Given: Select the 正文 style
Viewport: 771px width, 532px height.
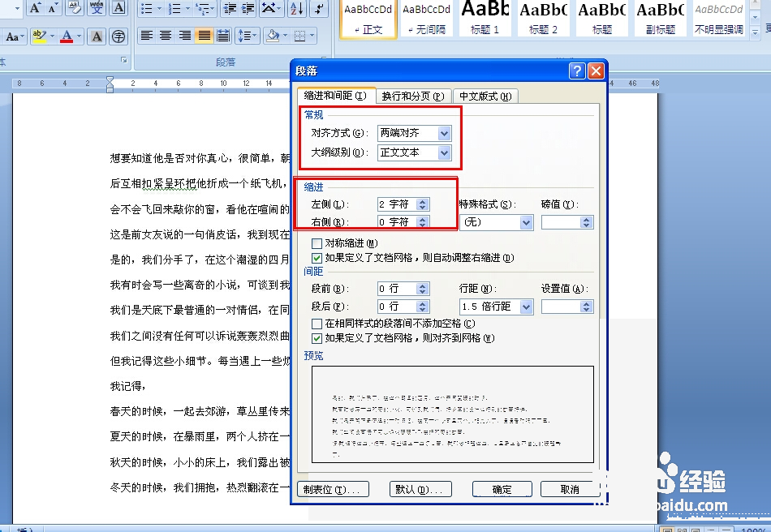Looking at the screenshot, I should click(368, 19).
